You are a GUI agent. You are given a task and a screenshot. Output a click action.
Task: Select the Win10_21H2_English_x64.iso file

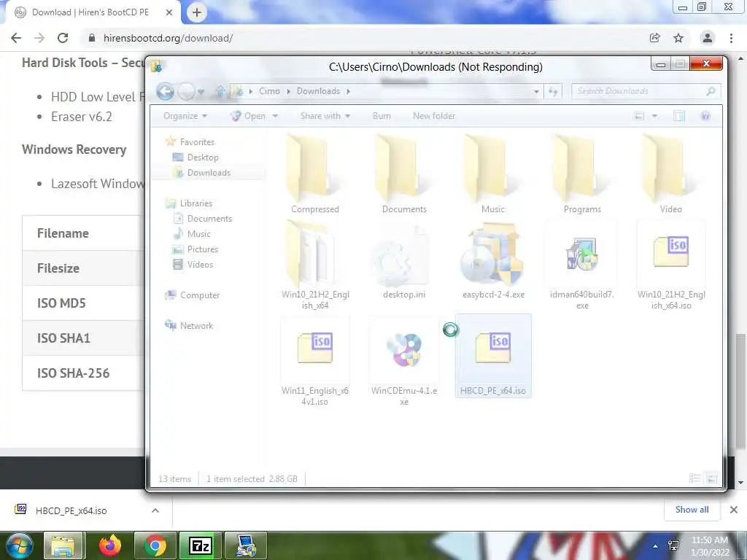[671, 265]
